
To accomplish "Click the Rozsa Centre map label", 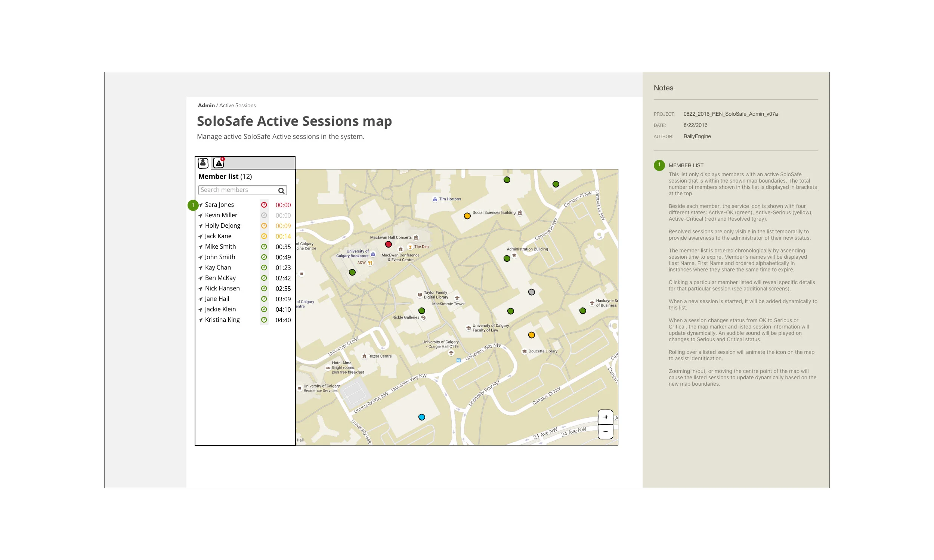I will pyautogui.click(x=380, y=356).
